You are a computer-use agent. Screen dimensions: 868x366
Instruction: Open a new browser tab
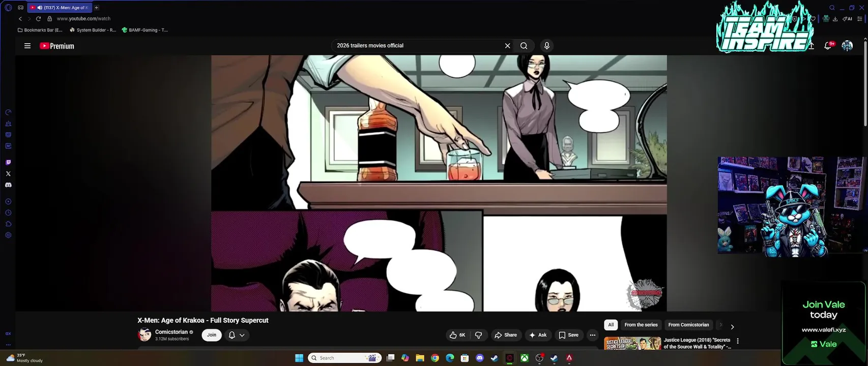click(x=96, y=8)
